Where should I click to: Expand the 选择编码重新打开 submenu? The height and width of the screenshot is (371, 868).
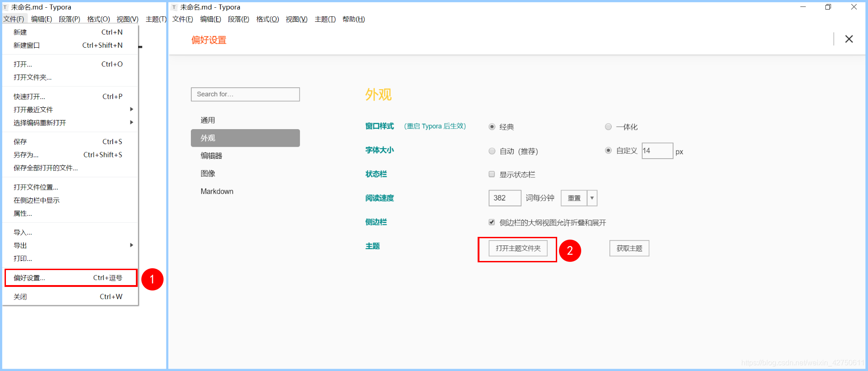click(x=70, y=123)
